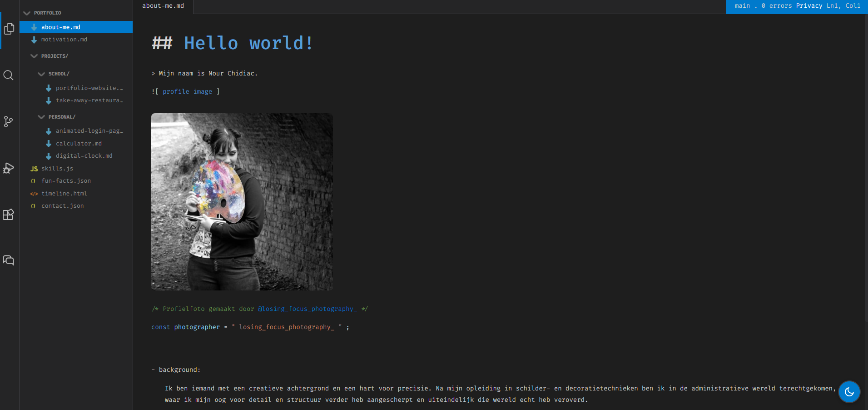Open the profile-image link in the markdown

coord(187,91)
